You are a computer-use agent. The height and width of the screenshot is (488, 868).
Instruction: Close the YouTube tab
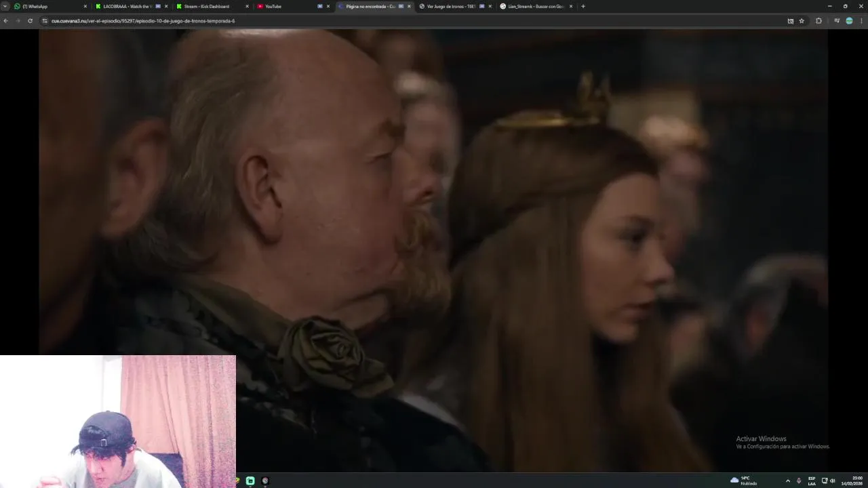pos(328,6)
